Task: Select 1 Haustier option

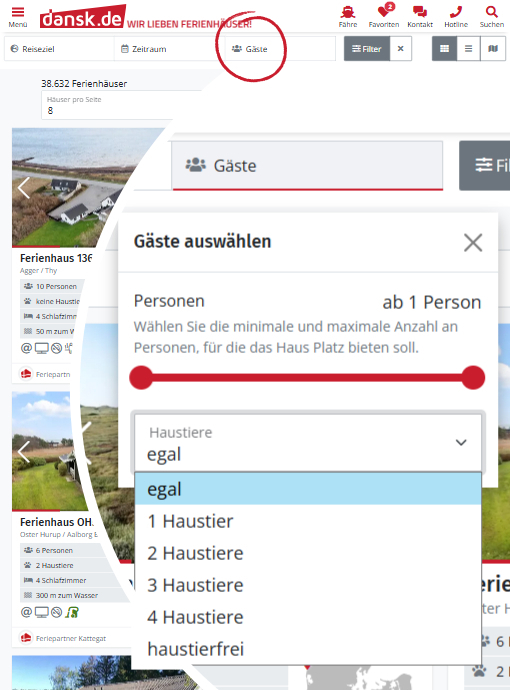Action: point(308,521)
